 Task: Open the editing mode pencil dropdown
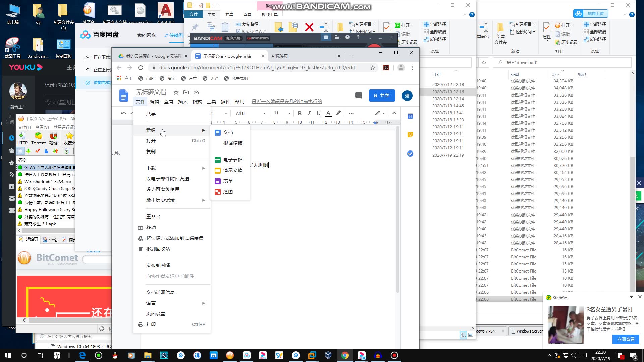pos(380,113)
